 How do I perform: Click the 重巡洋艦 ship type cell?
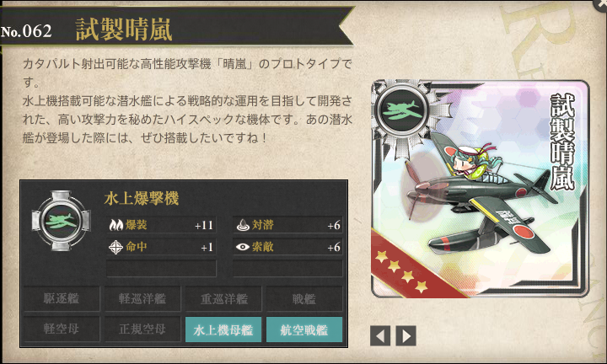click(223, 298)
